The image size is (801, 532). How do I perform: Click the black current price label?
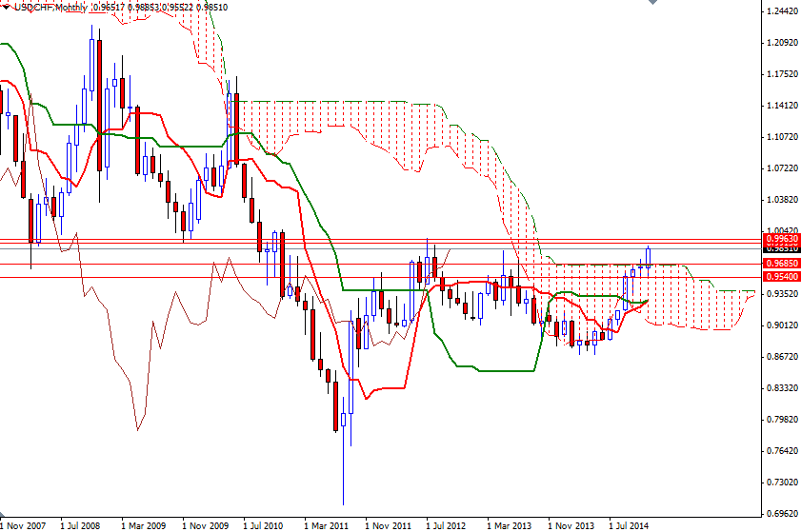tap(781, 248)
